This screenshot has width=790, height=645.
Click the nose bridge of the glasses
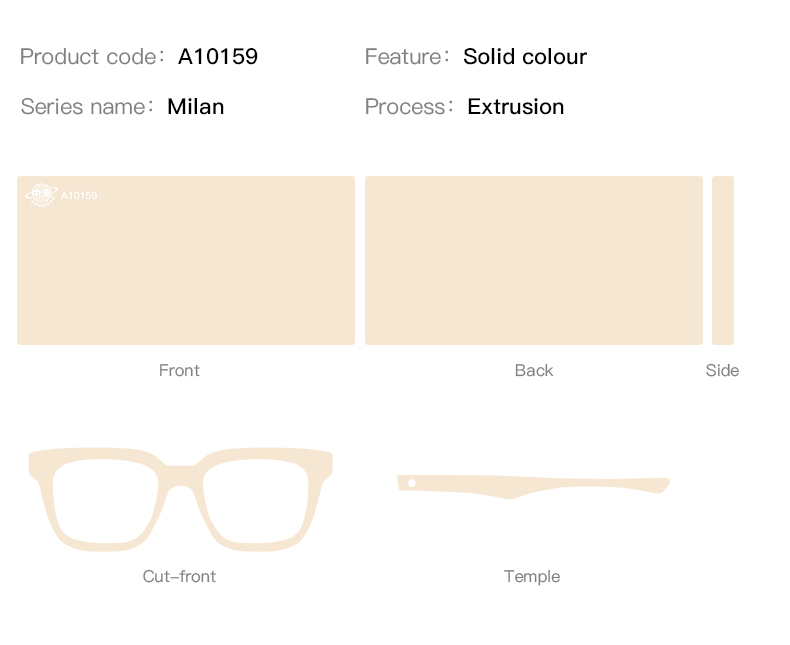click(180, 474)
